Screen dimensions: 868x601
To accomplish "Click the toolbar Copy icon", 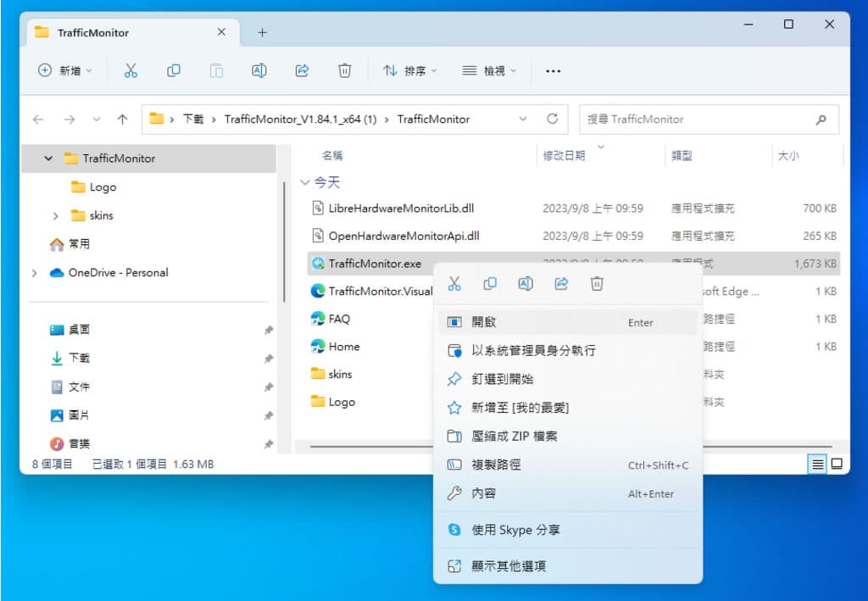I will 173,71.
